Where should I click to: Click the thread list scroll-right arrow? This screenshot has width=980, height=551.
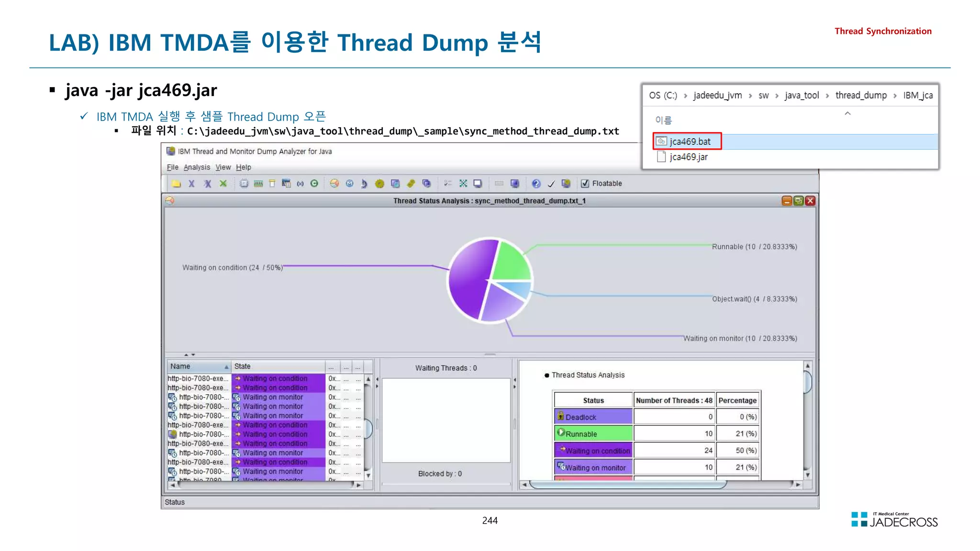(359, 485)
